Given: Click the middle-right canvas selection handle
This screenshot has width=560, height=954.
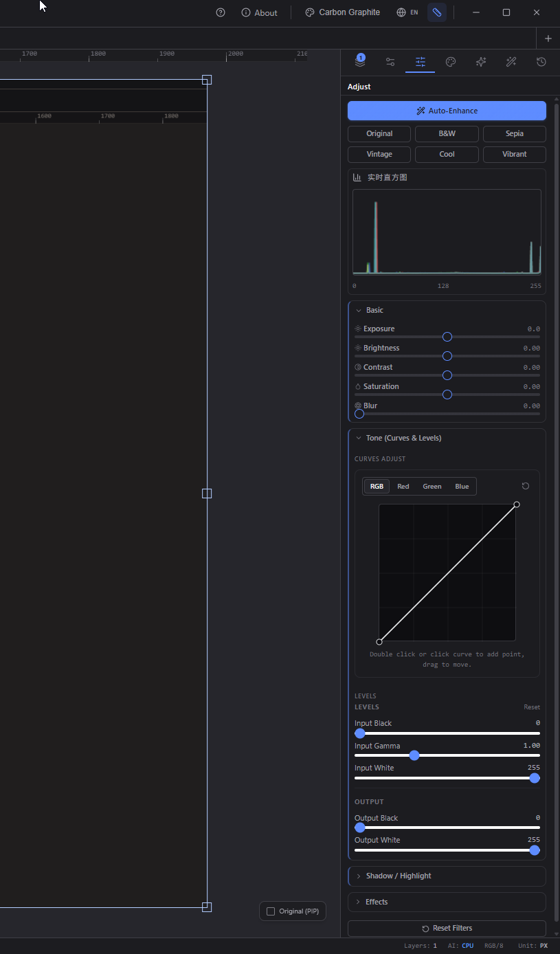Looking at the screenshot, I should click(x=207, y=493).
